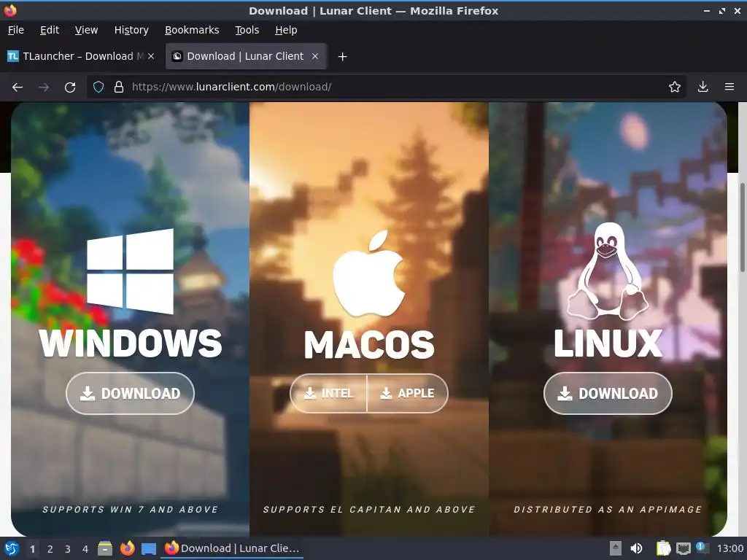Screen dimensions: 747x560
Task: Open the History menu
Action: [x=131, y=30]
